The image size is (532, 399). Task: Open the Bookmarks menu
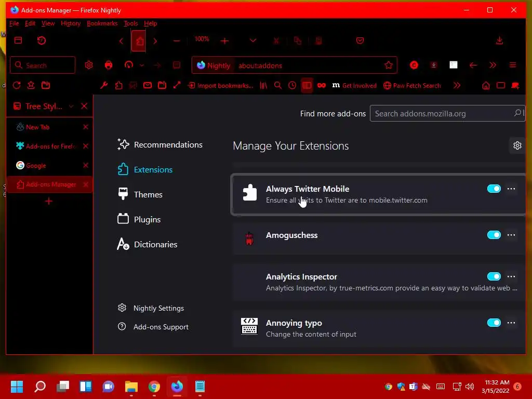pos(102,23)
